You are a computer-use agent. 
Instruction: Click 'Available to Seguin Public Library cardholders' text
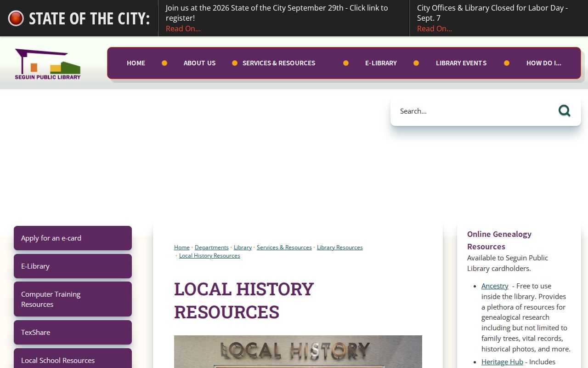(508, 263)
